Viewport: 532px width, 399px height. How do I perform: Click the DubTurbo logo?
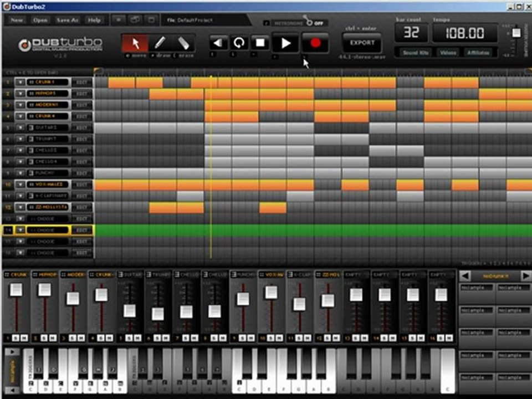[60, 44]
